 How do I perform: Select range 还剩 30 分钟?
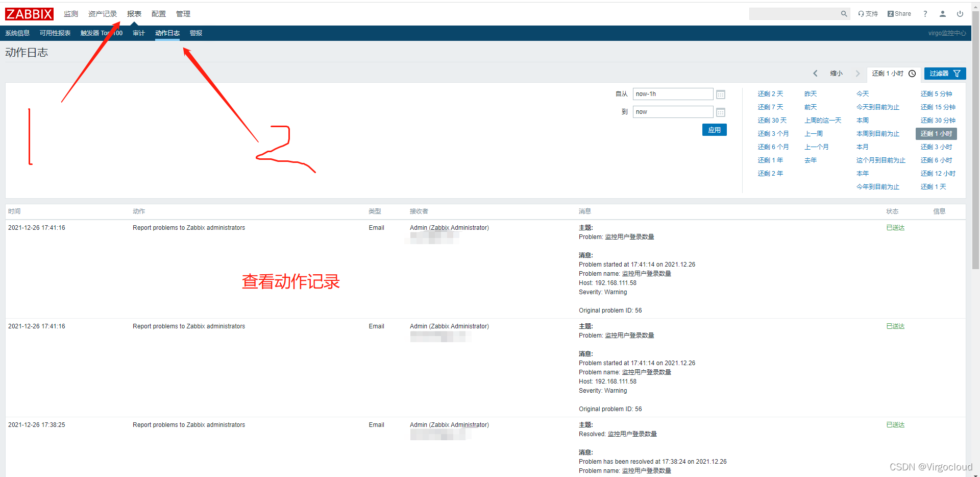pyautogui.click(x=938, y=121)
